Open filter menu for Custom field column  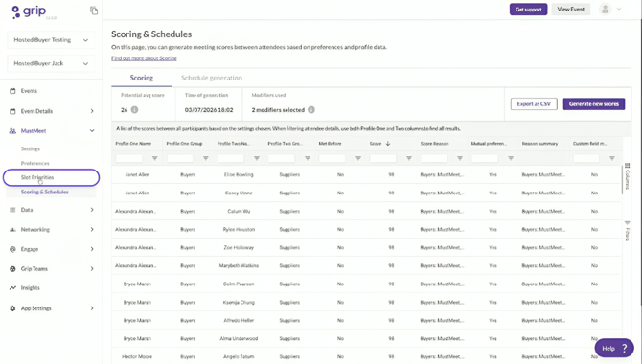611,158
